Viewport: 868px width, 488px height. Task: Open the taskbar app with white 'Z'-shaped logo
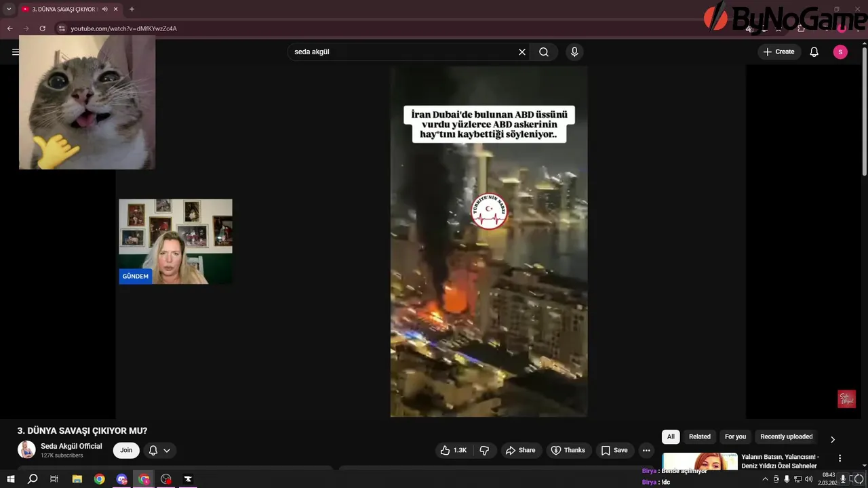(x=189, y=479)
